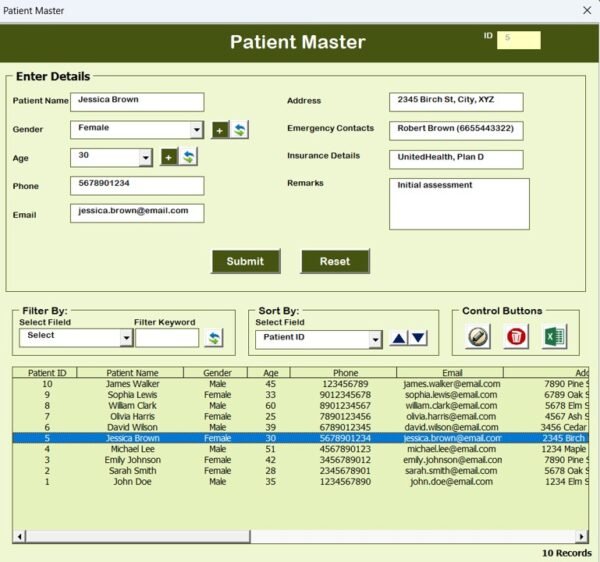This screenshot has width=600, height=562.
Task: Select the Sophia Lewis row
Action: [x=300, y=394]
